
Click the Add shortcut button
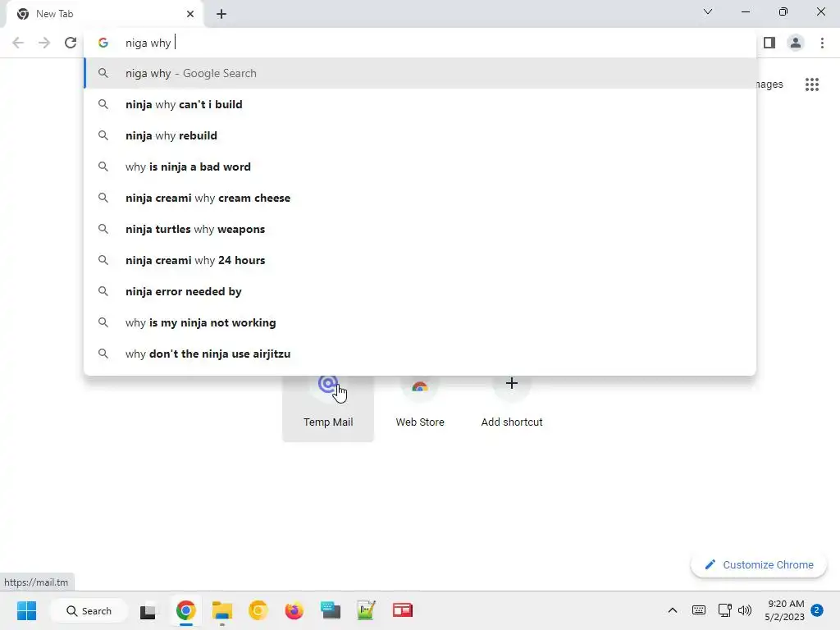[512, 407]
